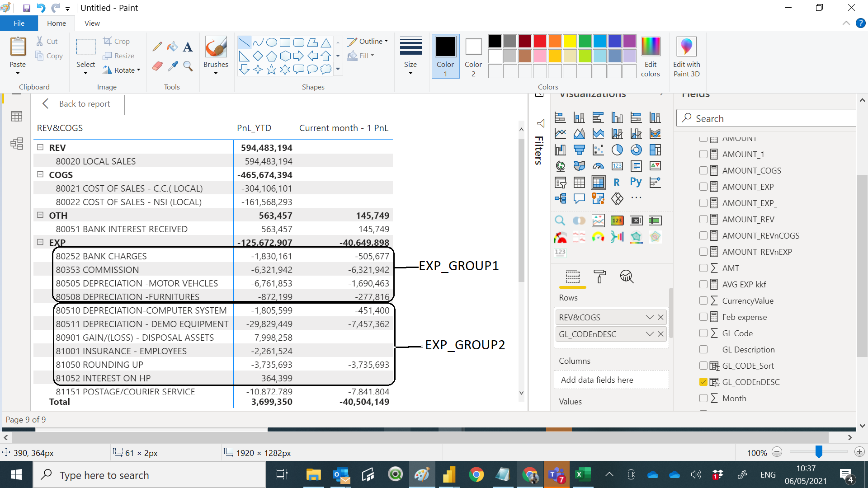Select the Pencil tool
The image size is (868, 488).
point(157,46)
